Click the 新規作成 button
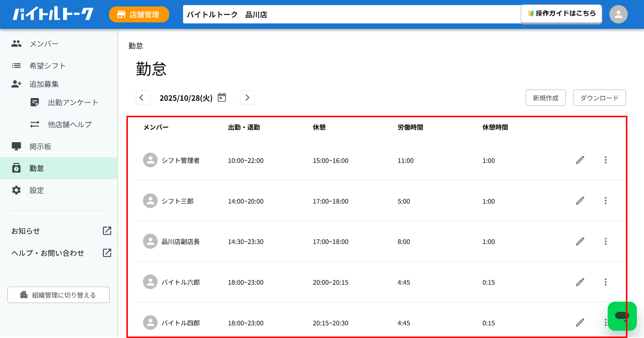 (545, 98)
